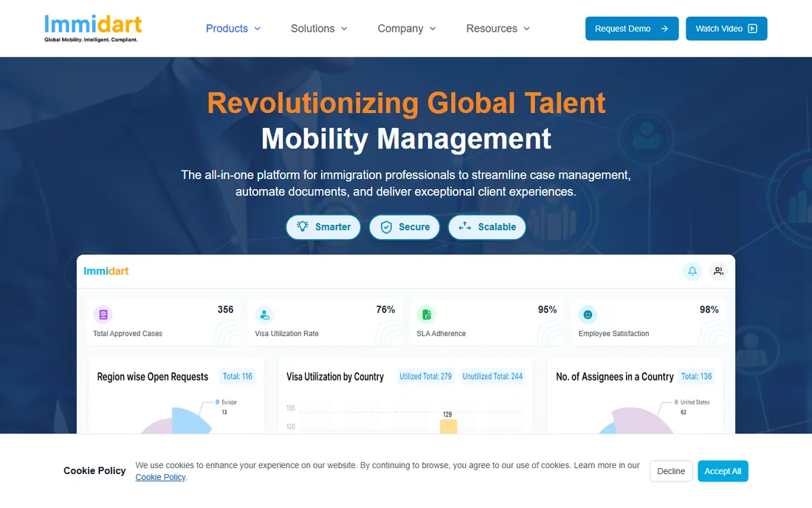The image size is (812, 508).
Task: Open the Company menu
Action: (407, 29)
